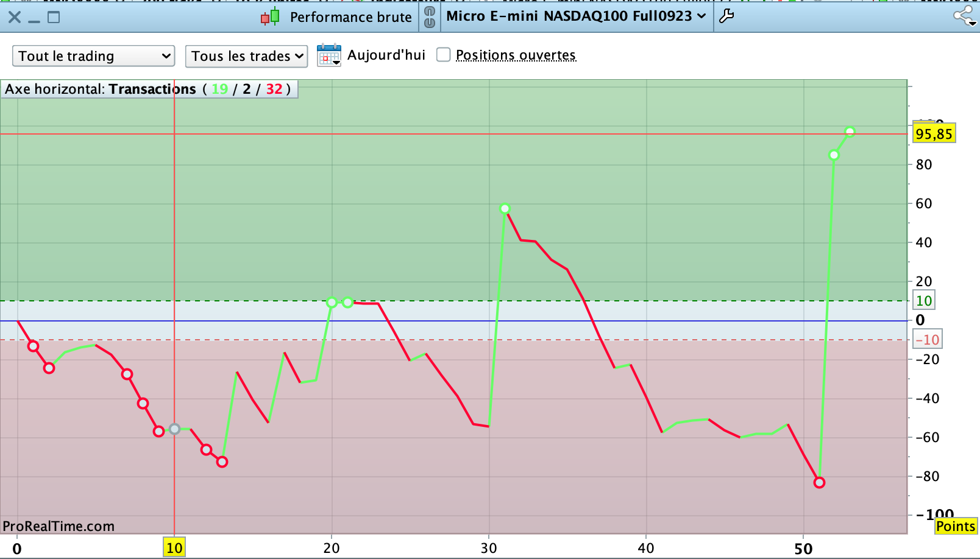The image size is (980, 559).
Task: Click the yellow 95,85 price label
Action: click(934, 134)
